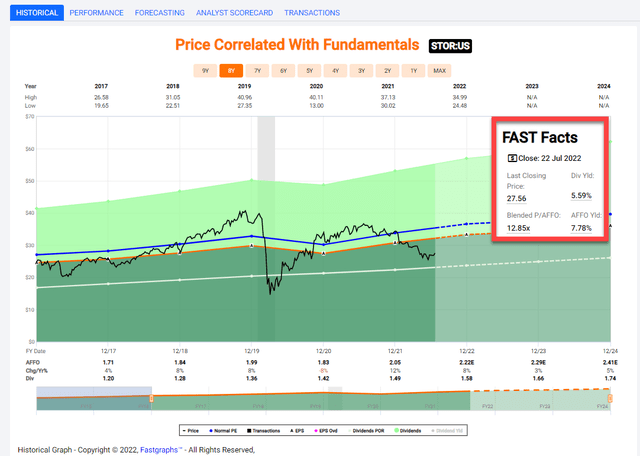Toggle the EPS Ovd legend item
Viewport: 640px width, 456px height.
pyautogui.click(x=326, y=431)
